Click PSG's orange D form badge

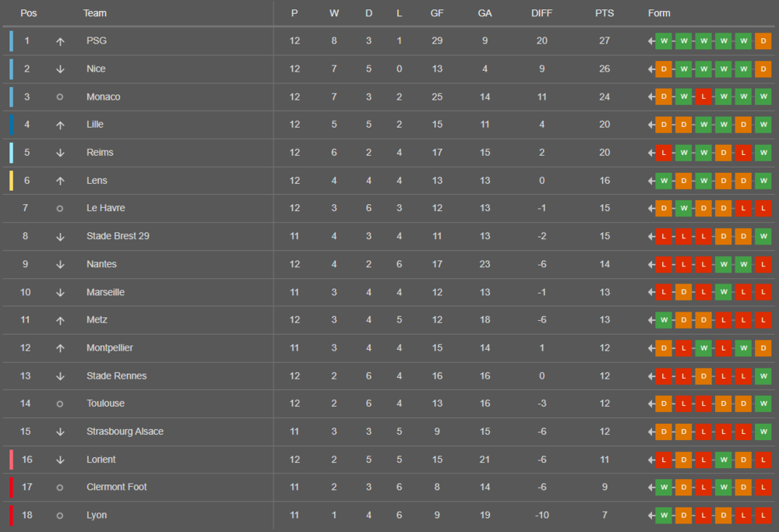pos(763,41)
